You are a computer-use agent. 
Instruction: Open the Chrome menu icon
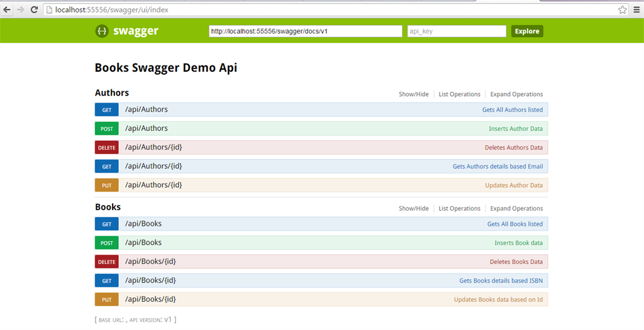[636, 10]
